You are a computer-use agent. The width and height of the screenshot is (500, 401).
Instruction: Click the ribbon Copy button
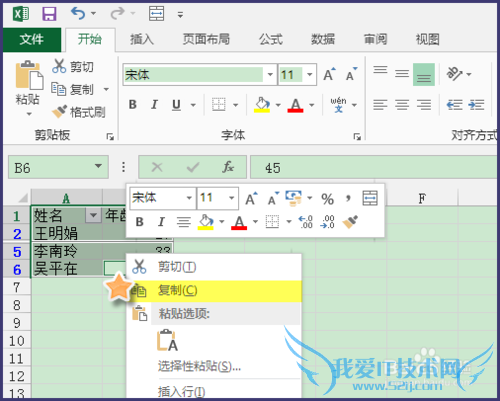(x=73, y=89)
